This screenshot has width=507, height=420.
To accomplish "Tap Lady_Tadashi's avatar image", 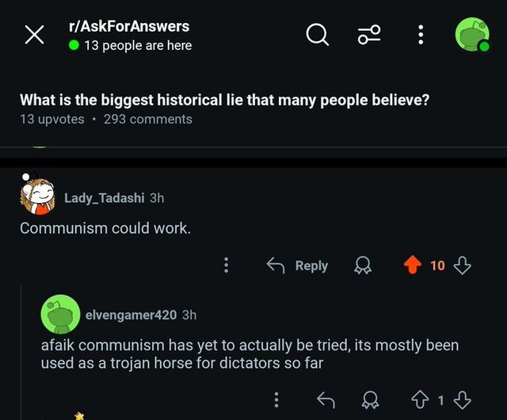I will (38, 196).
